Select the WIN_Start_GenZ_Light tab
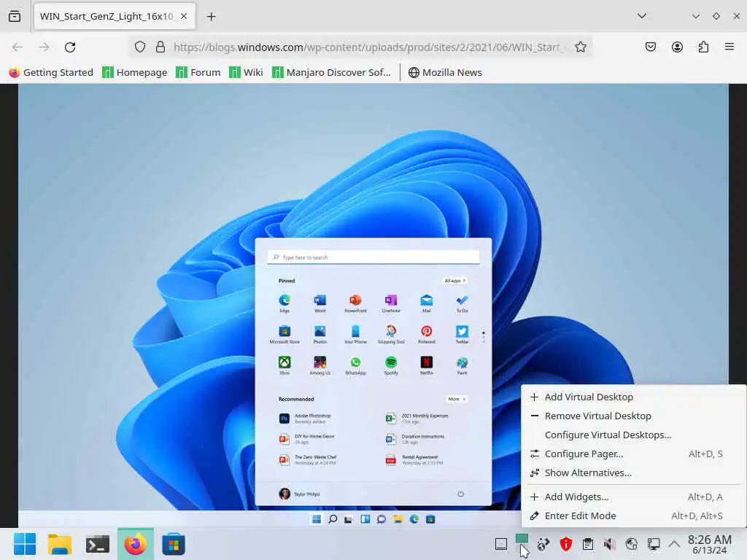The width and height of the screenshot is (747, 560). pos(115,17)
